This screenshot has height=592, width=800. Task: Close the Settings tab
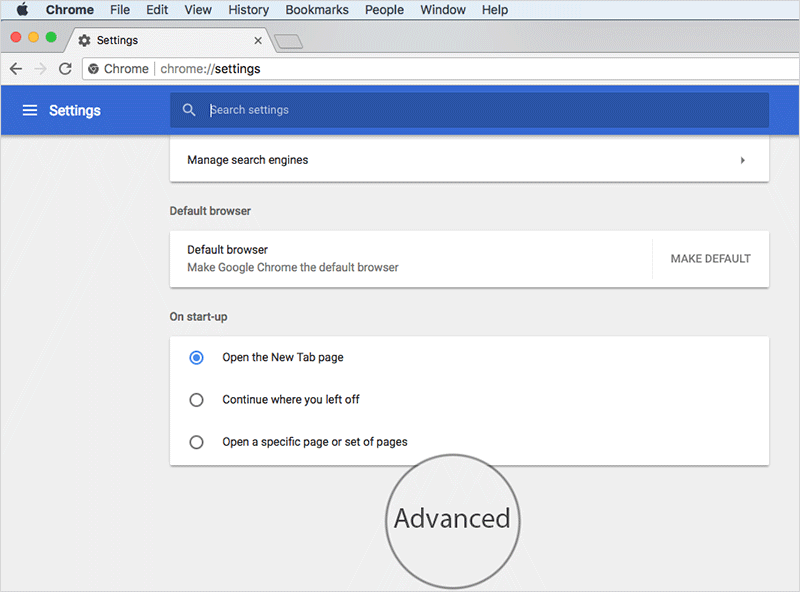pyautogui.click(x=258, y=41)
